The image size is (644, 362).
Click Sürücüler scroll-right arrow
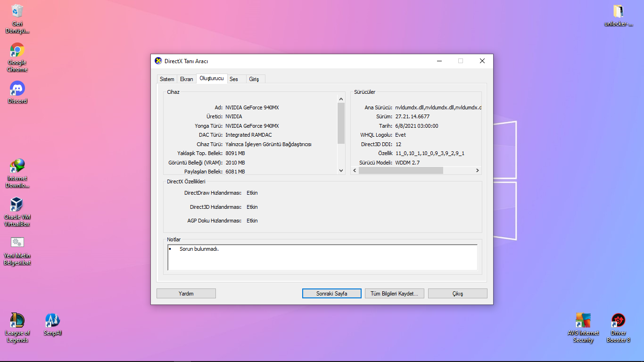point(478,171)
